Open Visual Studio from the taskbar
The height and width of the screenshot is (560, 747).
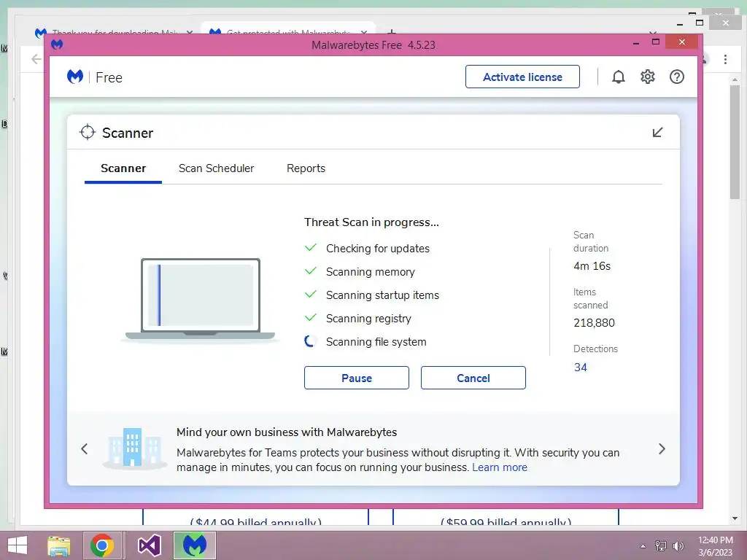(149, 545)
